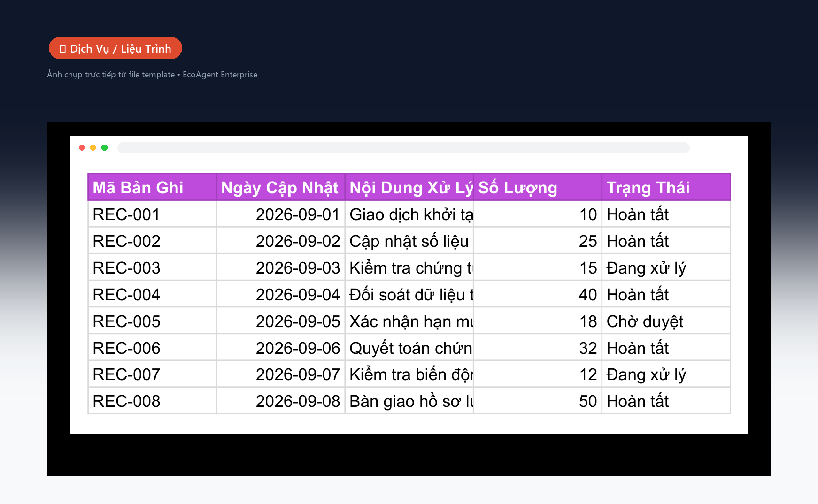Select quantity cell 12

tap(538, 374)
